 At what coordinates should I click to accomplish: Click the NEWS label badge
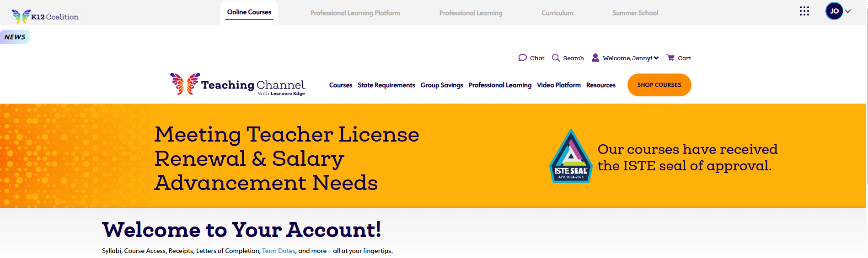pyautogui.click(x=15, y=37)
